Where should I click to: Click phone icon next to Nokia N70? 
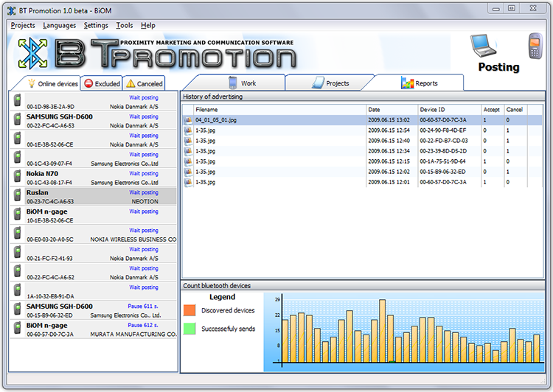tap(17, 176)
